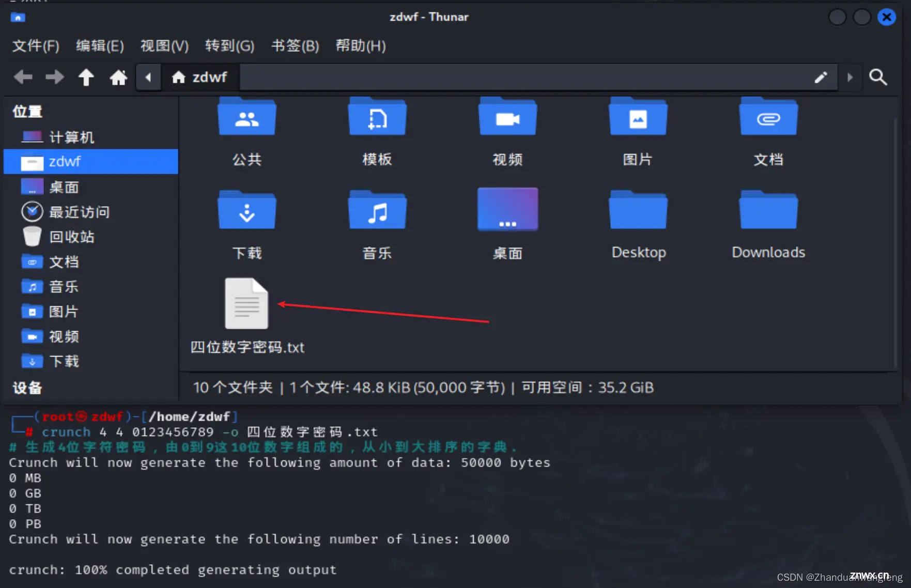Open 视频 in the sidebar
Screen dimensions: 911x588
(91, 336)
